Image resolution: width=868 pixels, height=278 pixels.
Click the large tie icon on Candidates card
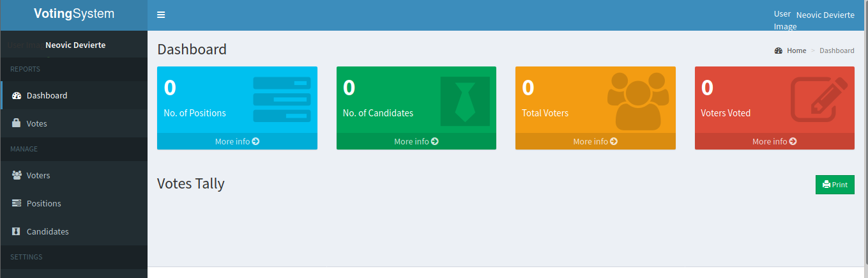point(464,101)
